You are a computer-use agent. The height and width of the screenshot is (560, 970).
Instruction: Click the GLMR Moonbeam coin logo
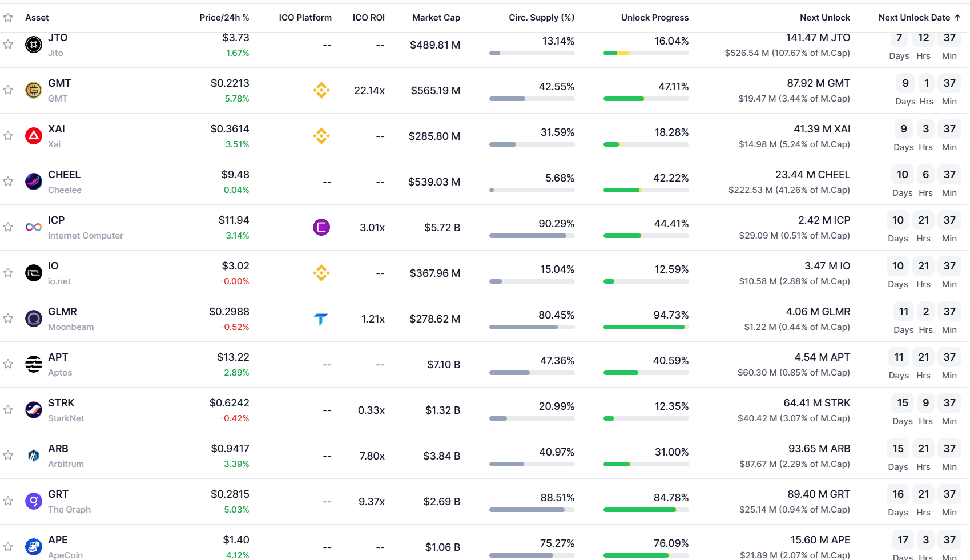tap(34, 318)
